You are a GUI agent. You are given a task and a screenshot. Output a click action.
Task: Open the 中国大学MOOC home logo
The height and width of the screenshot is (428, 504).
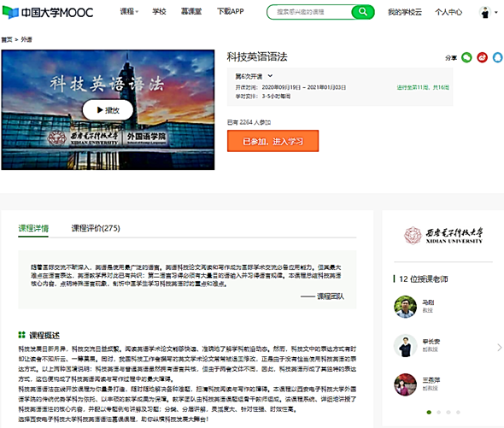[48, 12]
